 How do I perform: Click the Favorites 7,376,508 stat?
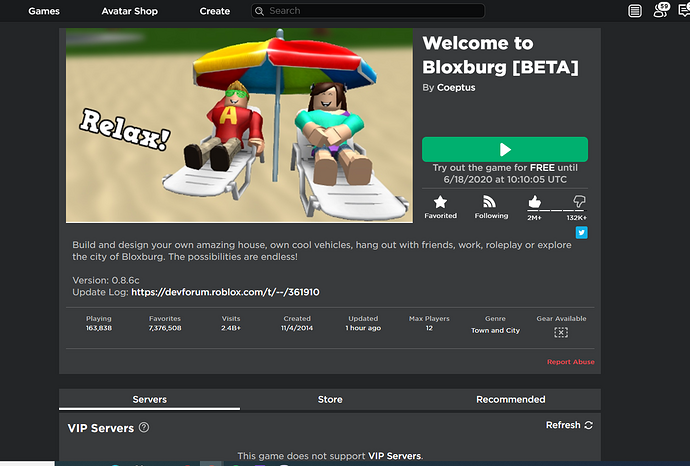click(x=165, y=323)
